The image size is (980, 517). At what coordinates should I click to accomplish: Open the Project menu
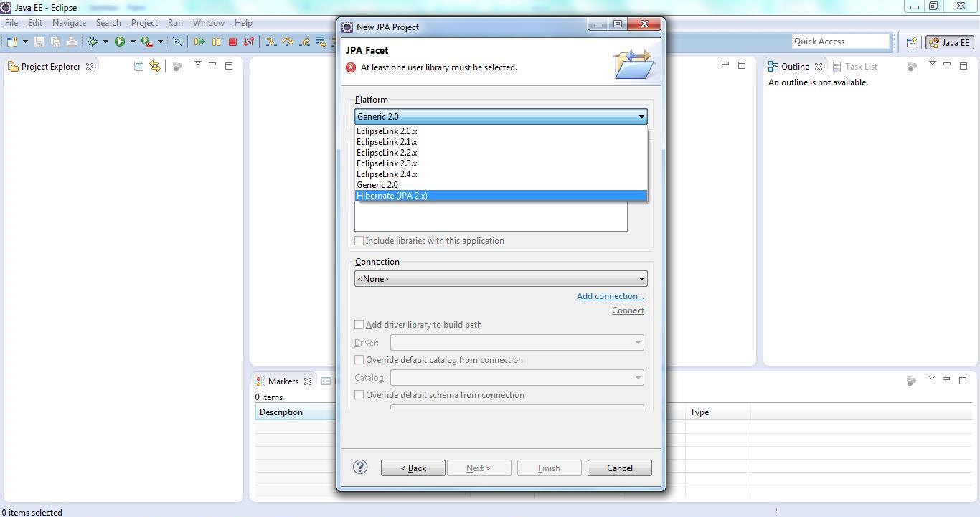144,22
